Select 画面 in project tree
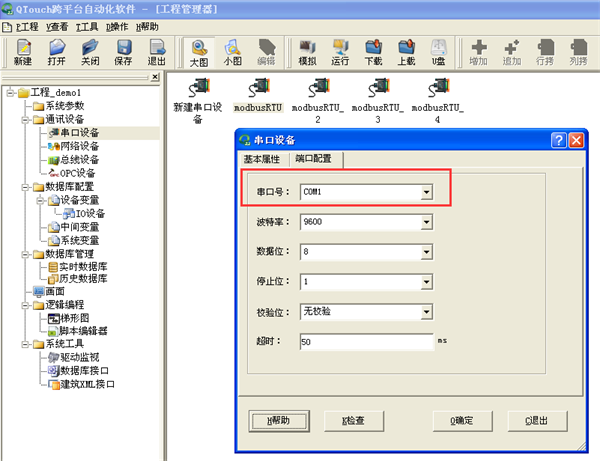 pyautogui.click(x=49, y=292)
